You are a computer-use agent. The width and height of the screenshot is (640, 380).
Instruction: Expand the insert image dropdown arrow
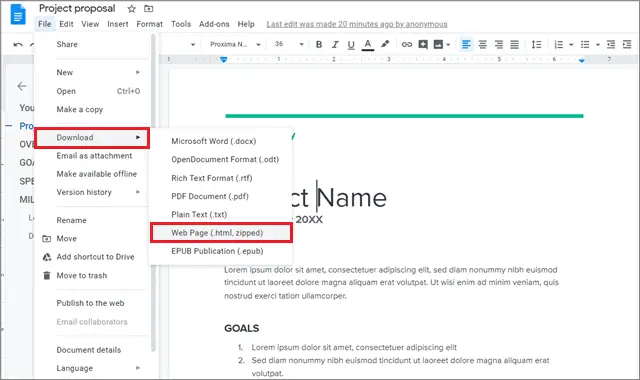[448, 44]
